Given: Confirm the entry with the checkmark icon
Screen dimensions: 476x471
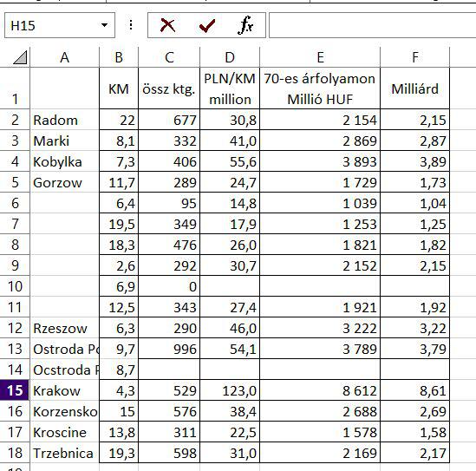Looking at the screenshot, I should coord(207,25).
